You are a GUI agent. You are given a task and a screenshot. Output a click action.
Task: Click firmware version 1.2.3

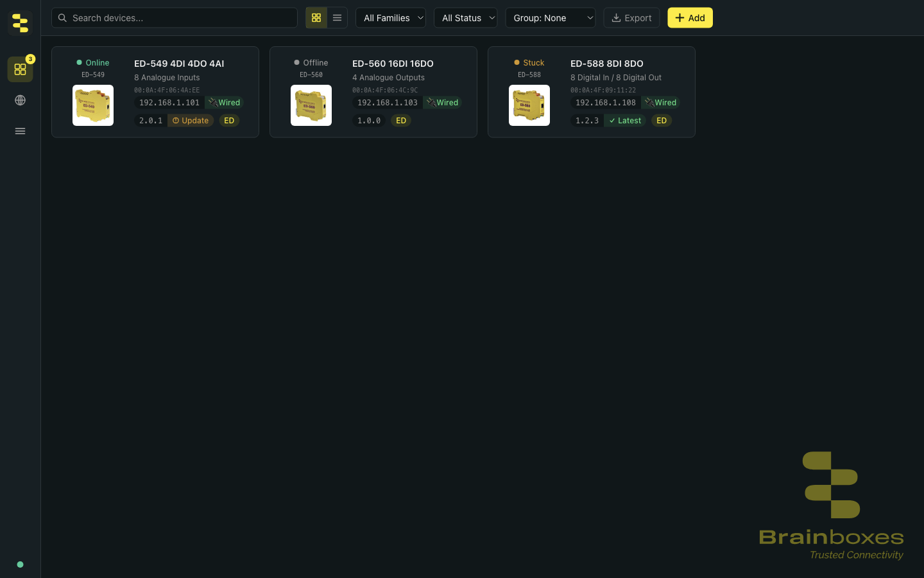[587, 121]
